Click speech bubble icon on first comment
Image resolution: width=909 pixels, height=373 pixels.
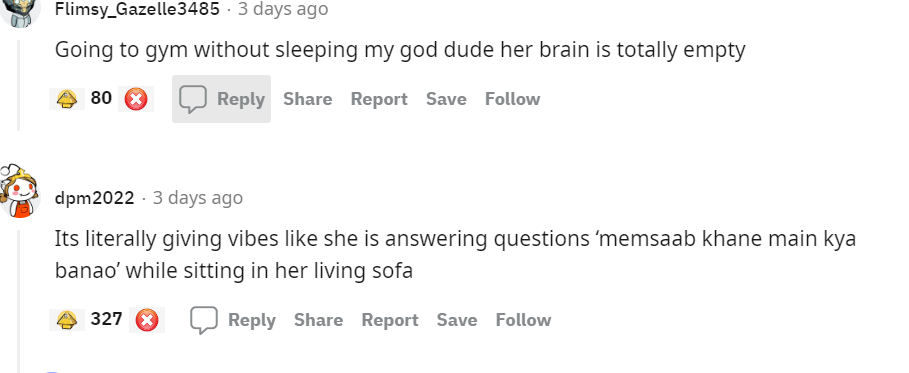[193, 99]
